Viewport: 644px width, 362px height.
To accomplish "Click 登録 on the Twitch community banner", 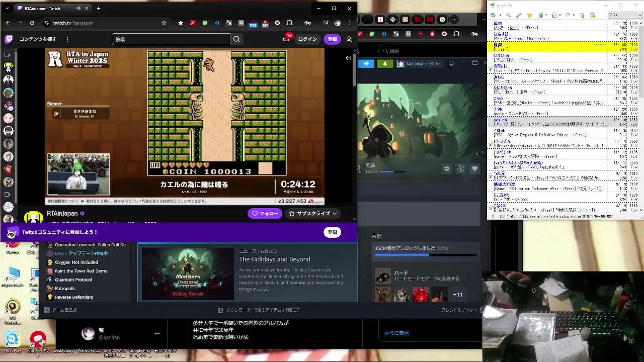I will pyautogui.click(x=333, y=232).
